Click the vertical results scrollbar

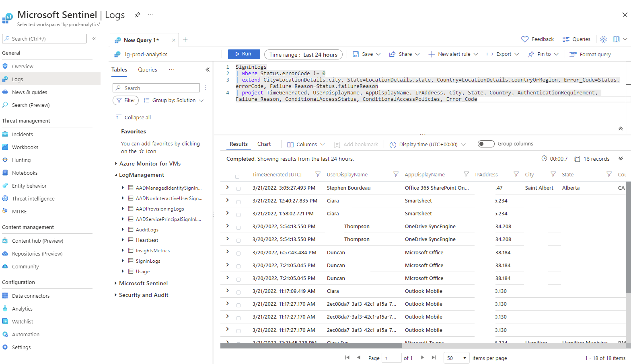628,237
